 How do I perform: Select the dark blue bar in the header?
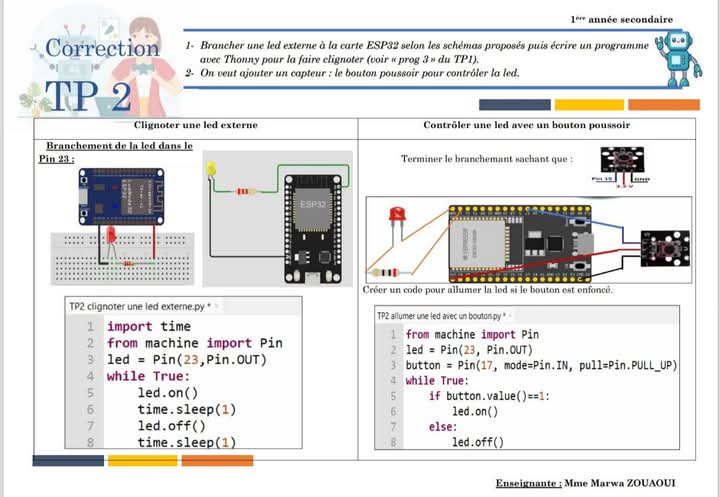pyautogui.click(x=514, y=105)
